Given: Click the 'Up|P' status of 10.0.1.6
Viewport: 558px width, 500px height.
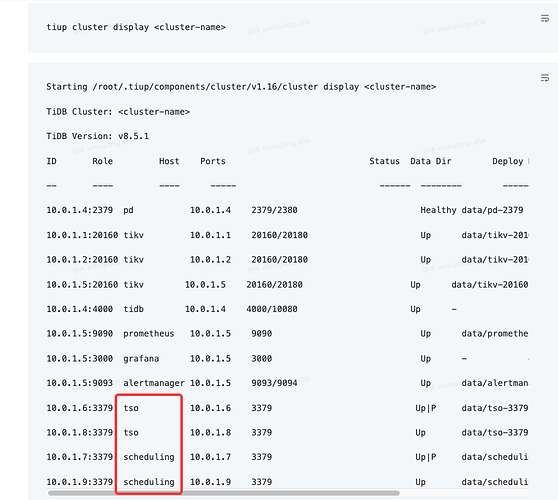Looking at the screenshot, I should click(x=426, y=408).
